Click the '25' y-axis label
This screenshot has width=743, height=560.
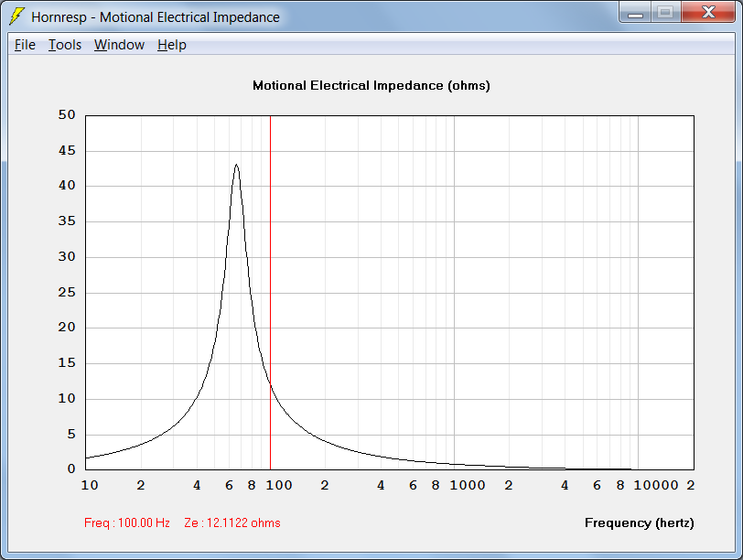tap(67, 292)
